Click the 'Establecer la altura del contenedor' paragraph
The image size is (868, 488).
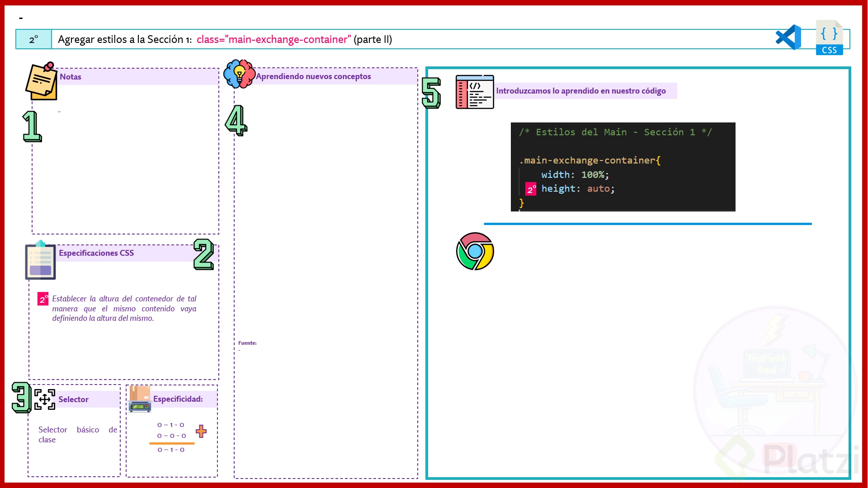pos(124,308)
